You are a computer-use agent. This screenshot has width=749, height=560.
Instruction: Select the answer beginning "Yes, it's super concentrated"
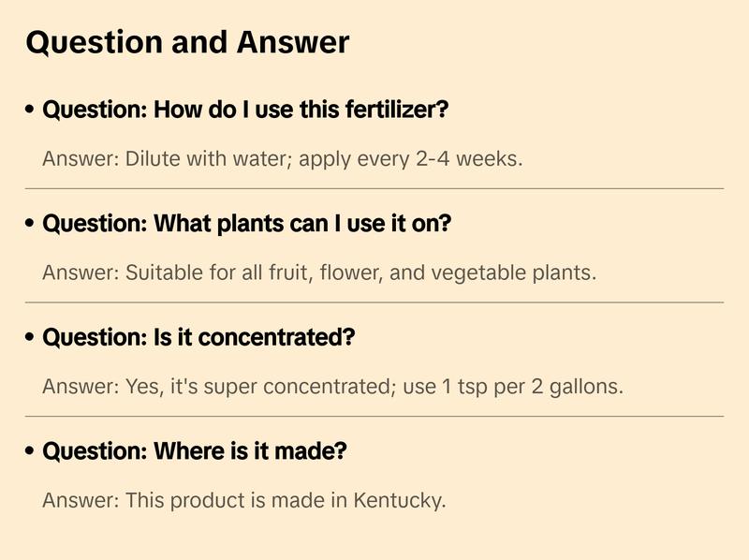tap(332, 387)
